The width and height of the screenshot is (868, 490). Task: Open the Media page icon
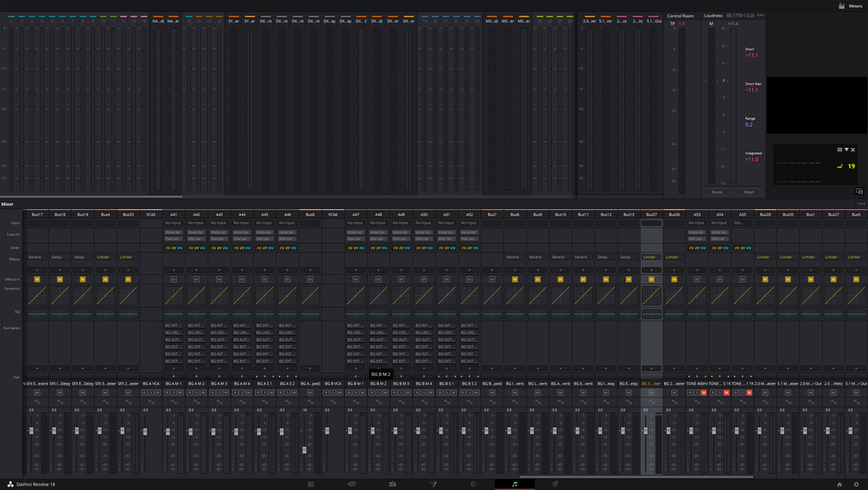311,484
